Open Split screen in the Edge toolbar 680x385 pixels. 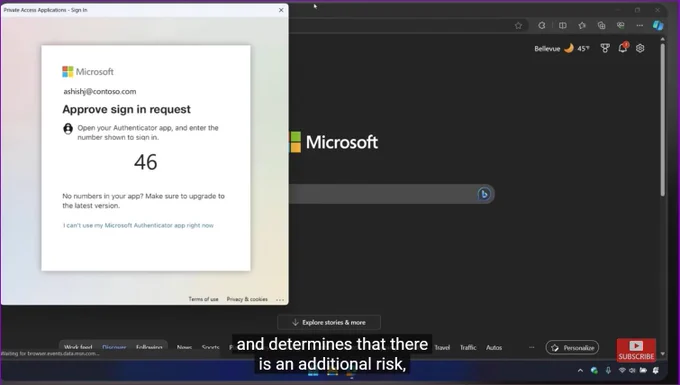pos(562,26)
